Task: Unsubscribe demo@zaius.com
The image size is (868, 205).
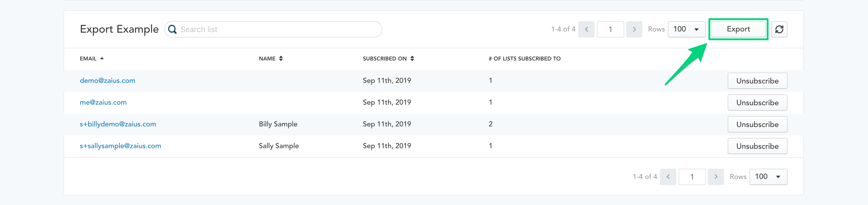Action: click(x=758, y=81)
